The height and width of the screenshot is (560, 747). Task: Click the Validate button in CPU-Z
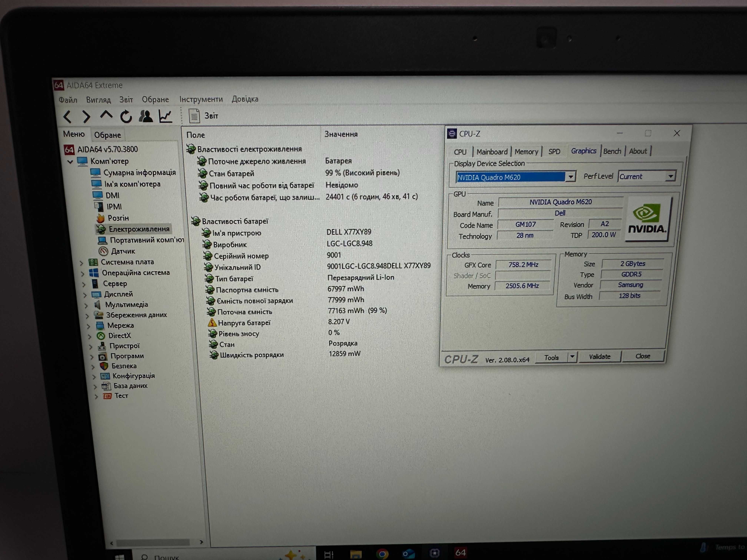(x=600, y=356)
